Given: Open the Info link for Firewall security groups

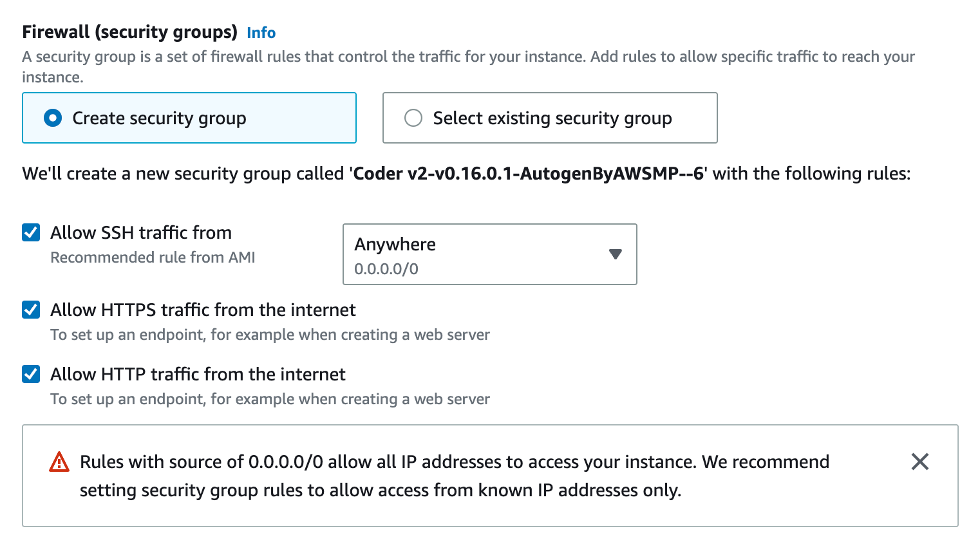Looking at the screenshot, I should click(261, 32).
